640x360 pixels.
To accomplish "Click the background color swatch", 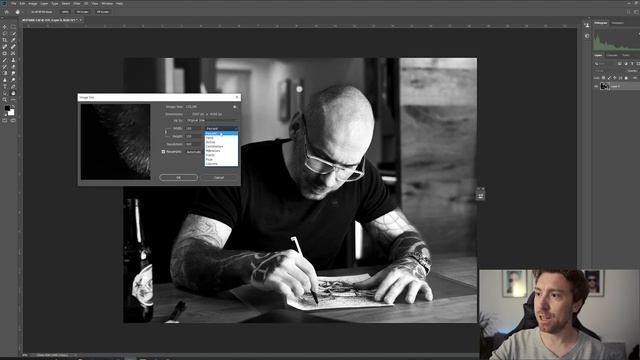I will 11,112.
